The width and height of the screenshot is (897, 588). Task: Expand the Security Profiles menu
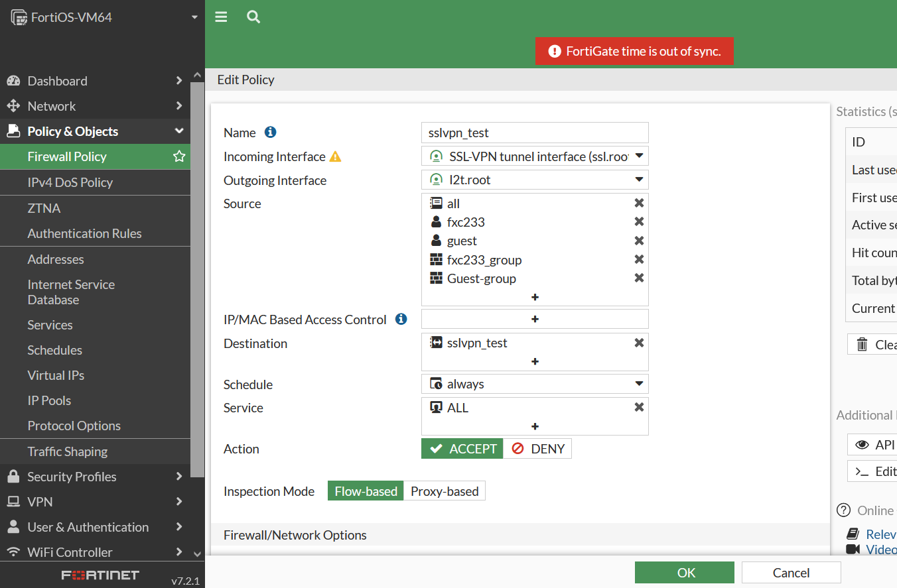coord(178,477)
